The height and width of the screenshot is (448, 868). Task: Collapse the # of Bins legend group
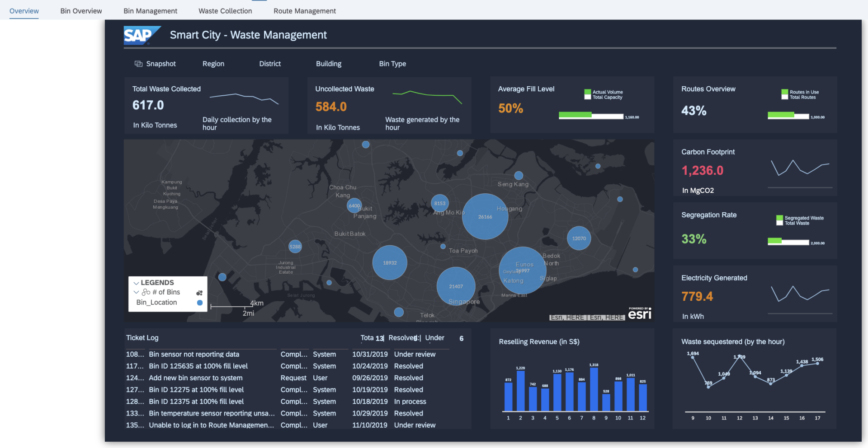tap(136, 293)
